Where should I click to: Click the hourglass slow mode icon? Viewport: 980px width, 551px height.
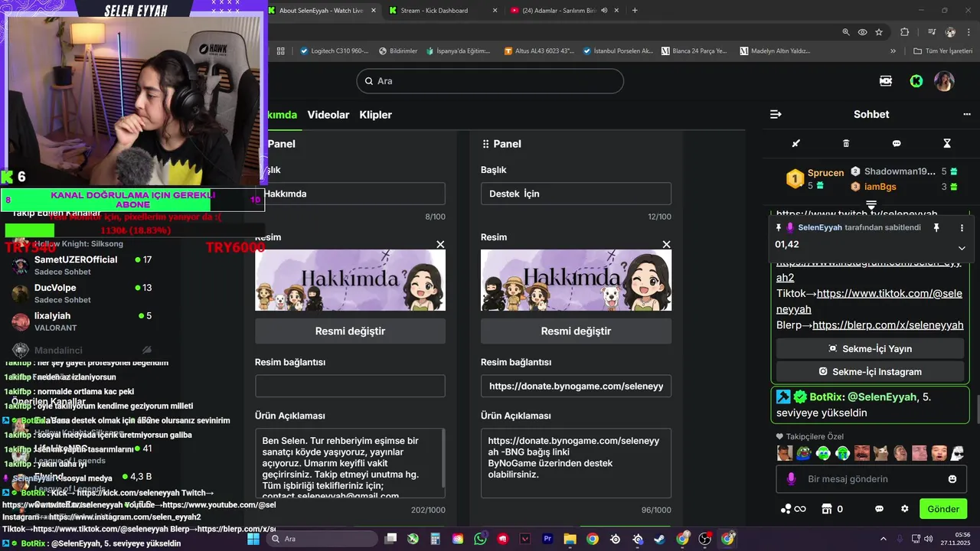(x=947, y=143)
